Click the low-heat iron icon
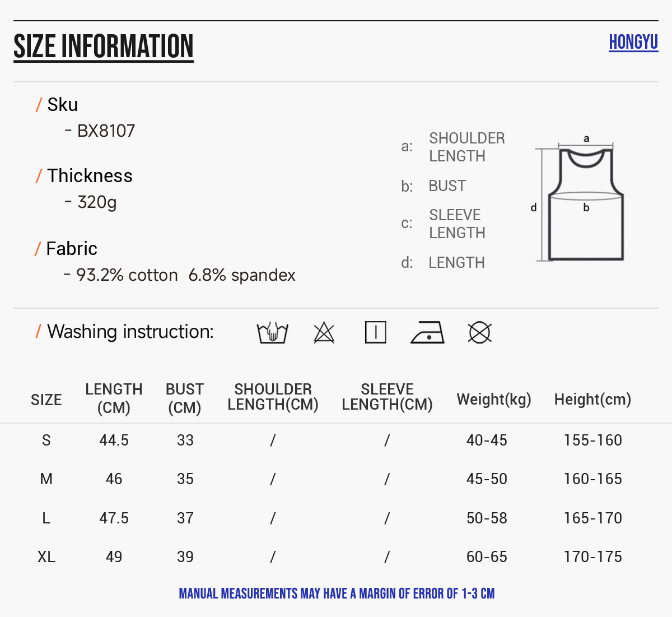The height and width of the screenshot is (617, 672). [x=427, y=332]
